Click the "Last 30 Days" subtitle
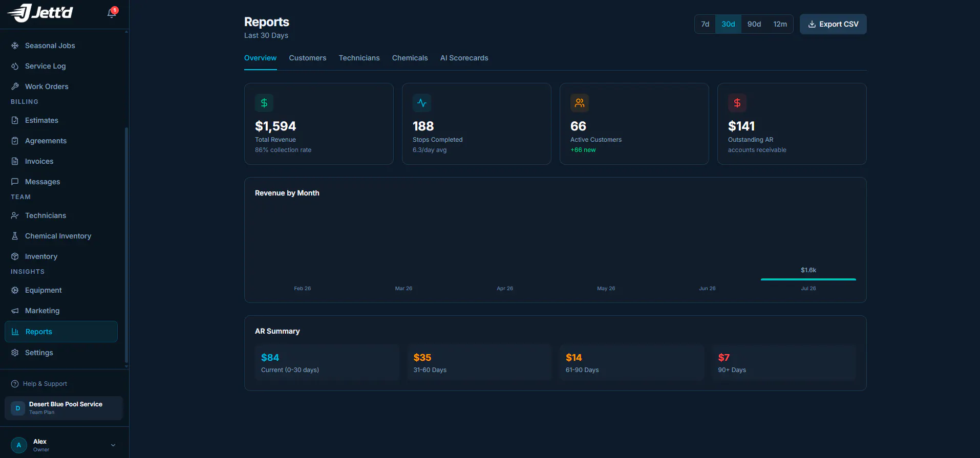Image resolution: width=980 pixels, height=458 pixels. [x=266, y=35]
